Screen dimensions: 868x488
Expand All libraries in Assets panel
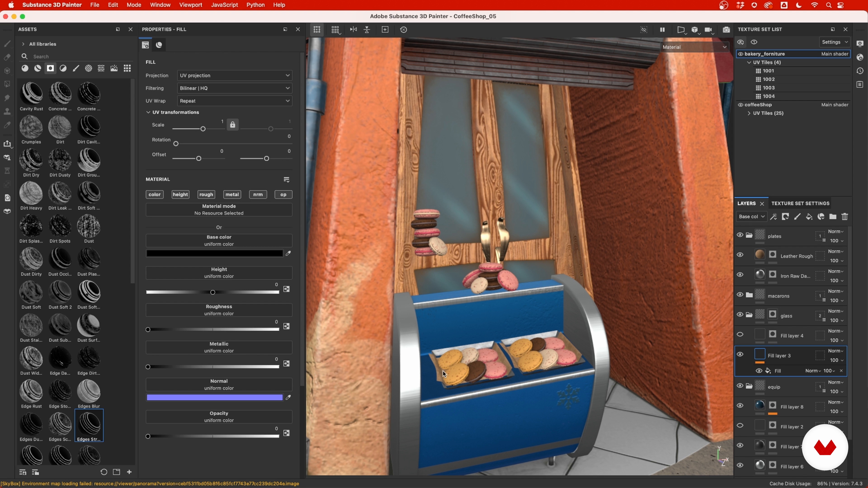click(23, 44)
